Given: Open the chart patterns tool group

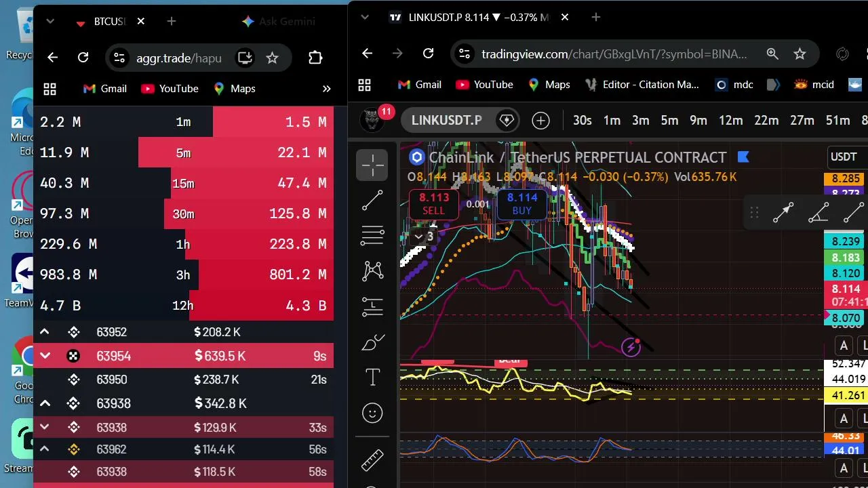Looking at the screenshot, I should coord(372,271).
